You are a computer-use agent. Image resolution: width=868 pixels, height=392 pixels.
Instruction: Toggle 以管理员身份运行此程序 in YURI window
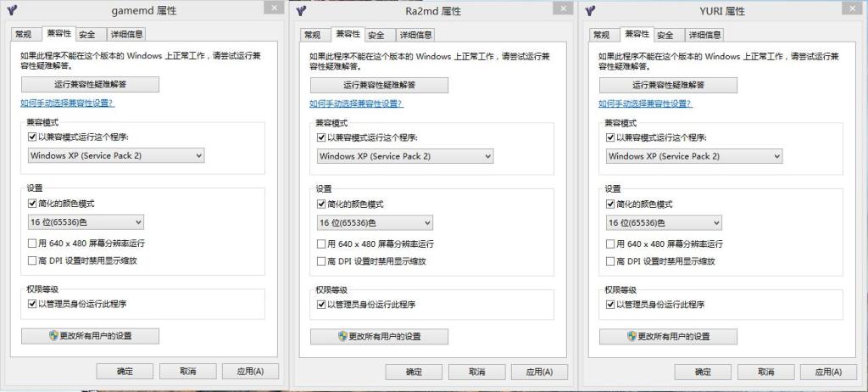[610, 305]
